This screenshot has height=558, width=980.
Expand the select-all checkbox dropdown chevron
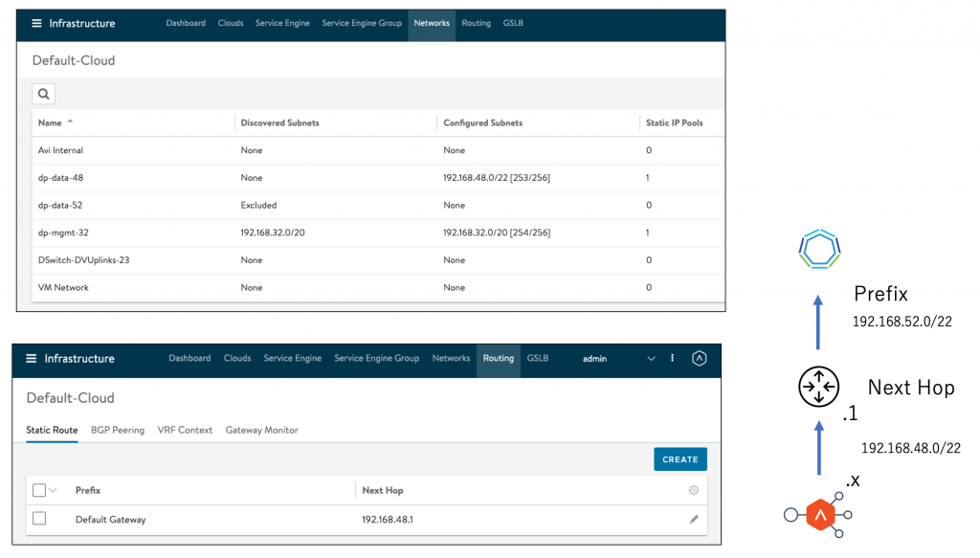[54, 490]
